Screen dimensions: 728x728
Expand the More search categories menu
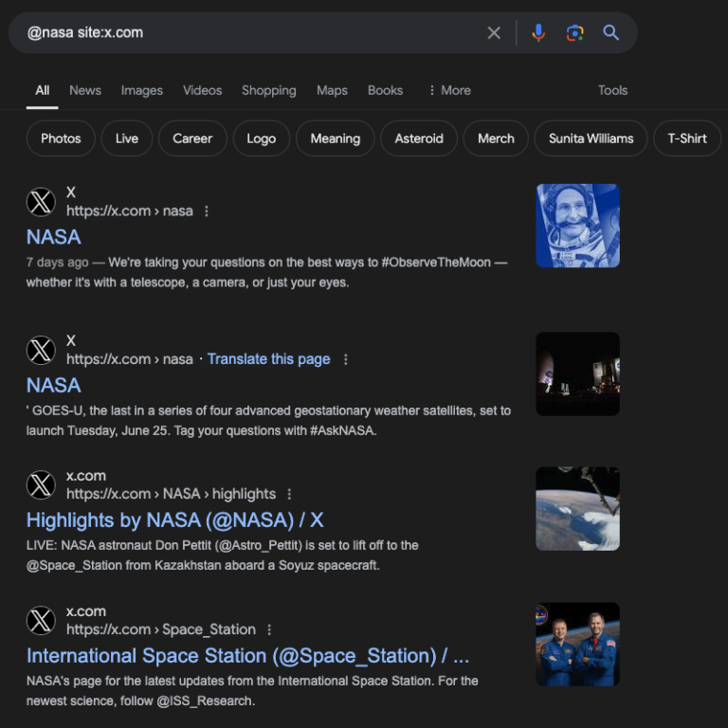pos(449,90)
